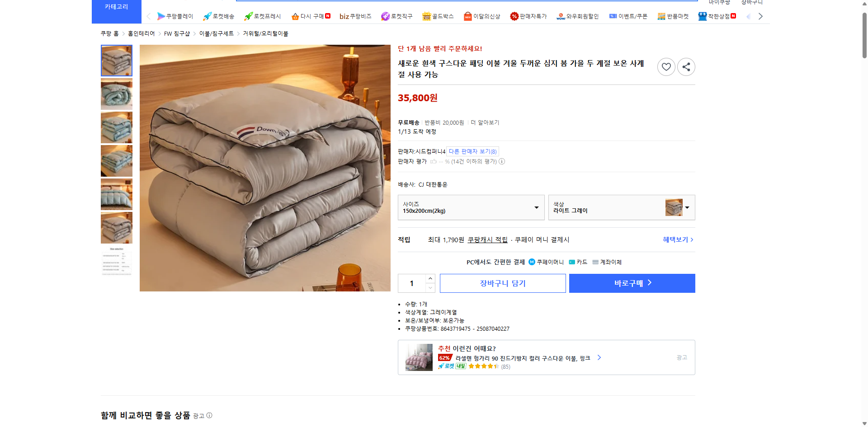Click the 바로구매 button

click(632, 283)
